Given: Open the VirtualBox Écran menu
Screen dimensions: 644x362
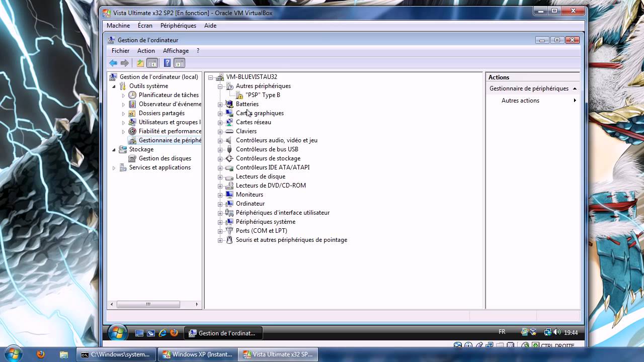Looking at the screenshot, I should point(145,26).
